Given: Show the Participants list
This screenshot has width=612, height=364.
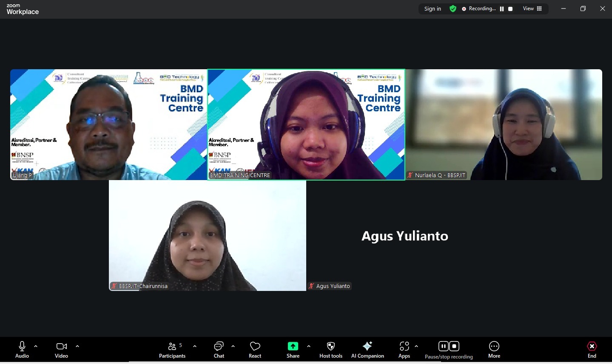Looking at the screenshot, I should click(x=172, y=350).
